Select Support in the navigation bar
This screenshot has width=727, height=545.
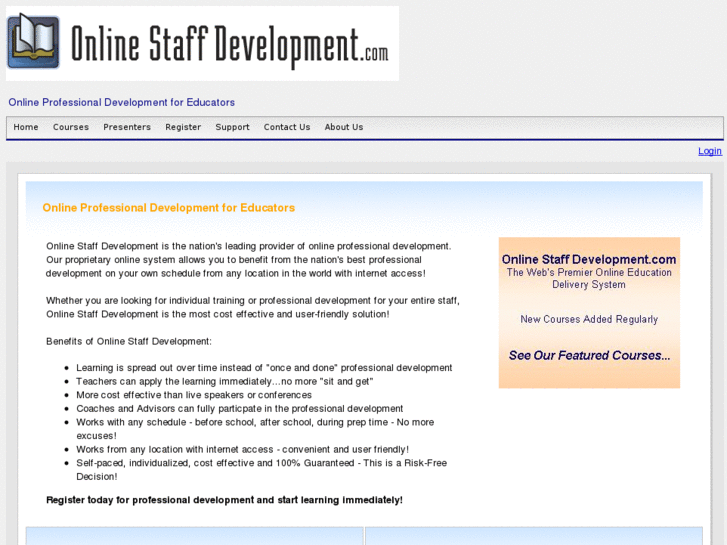point(232,127)
